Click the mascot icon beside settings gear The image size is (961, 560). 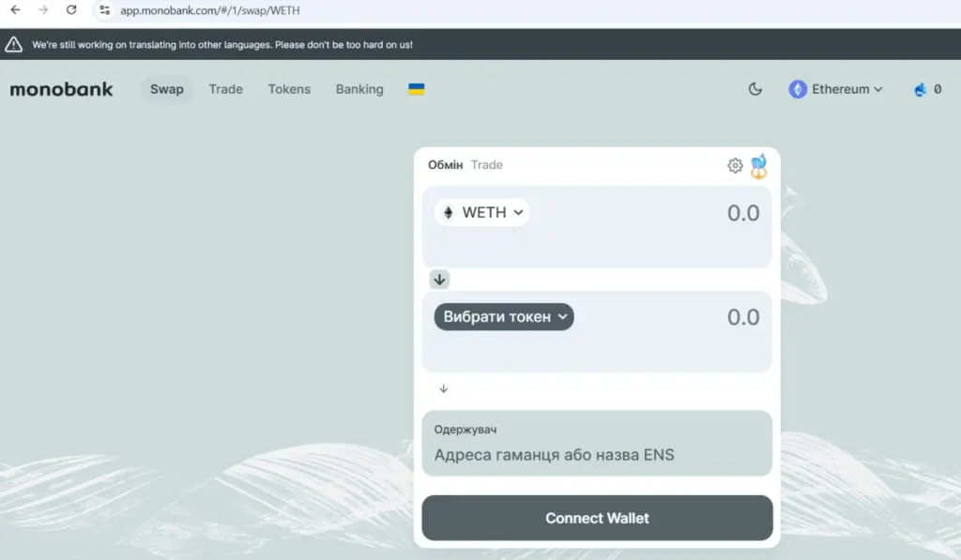tap(758, 166)
